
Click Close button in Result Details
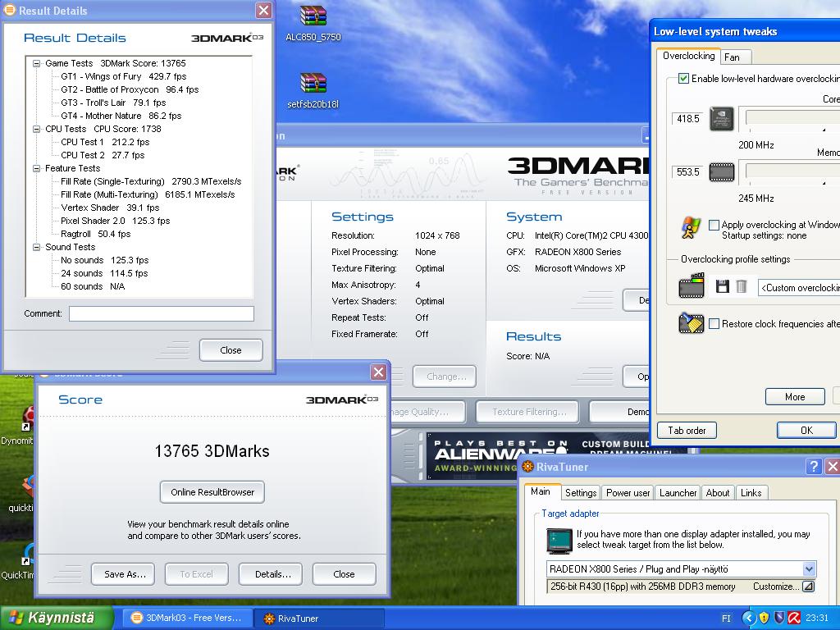231,350
